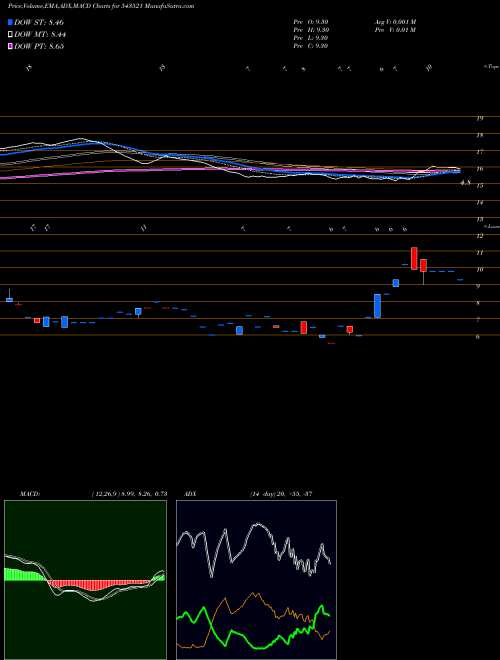500x660 pixels.
Task: Click the 'Pre O: 9.30' value
Action: 311,22
